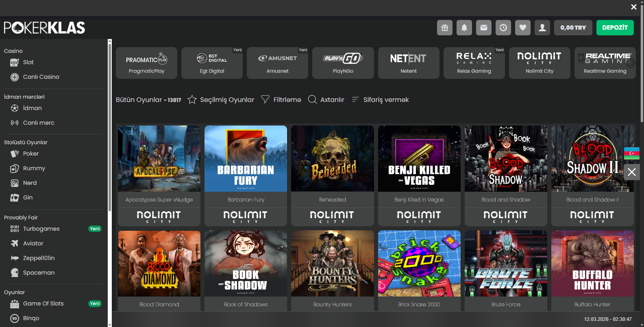Open Turbogames in the sidebar

point(41,229)
